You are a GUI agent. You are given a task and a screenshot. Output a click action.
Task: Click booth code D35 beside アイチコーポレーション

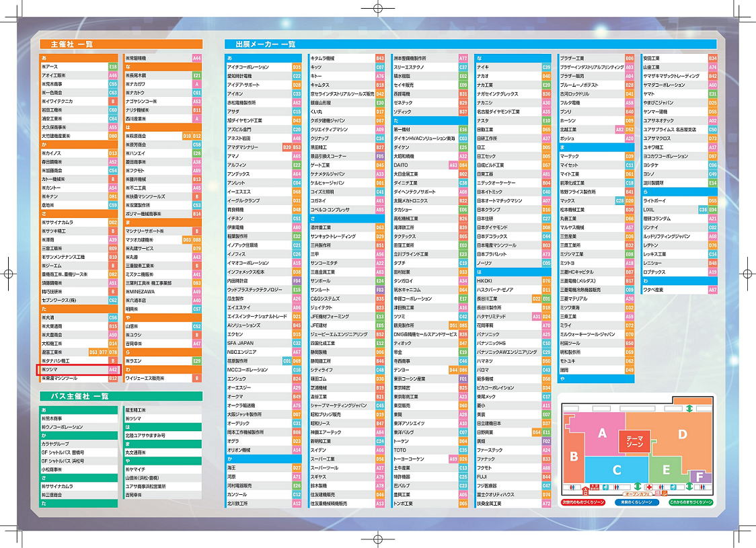[x=297, y=67]
